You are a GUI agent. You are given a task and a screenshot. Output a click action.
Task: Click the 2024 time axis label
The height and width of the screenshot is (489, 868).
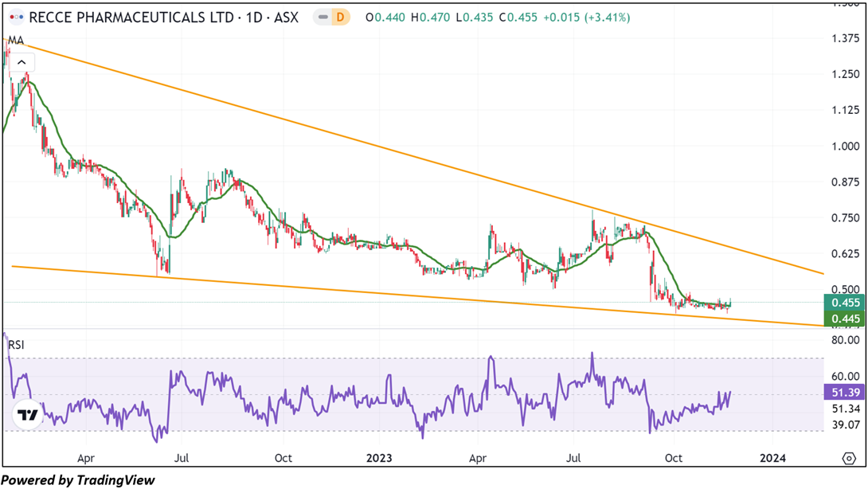click(x=772, y=459)
